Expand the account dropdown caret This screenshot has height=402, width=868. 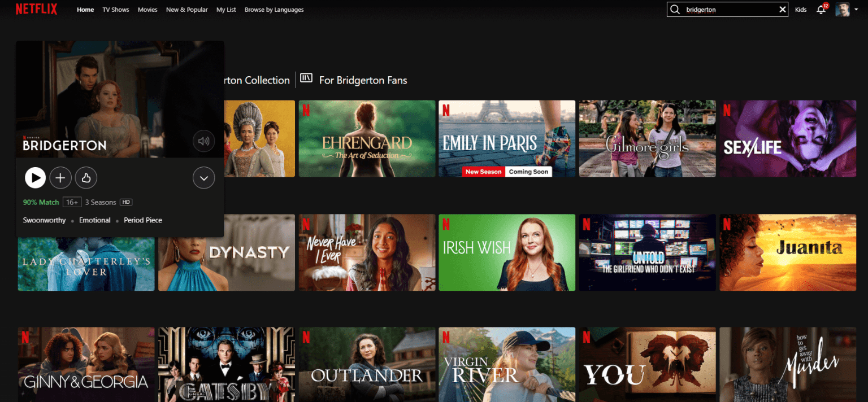click(x=856, y=10)
